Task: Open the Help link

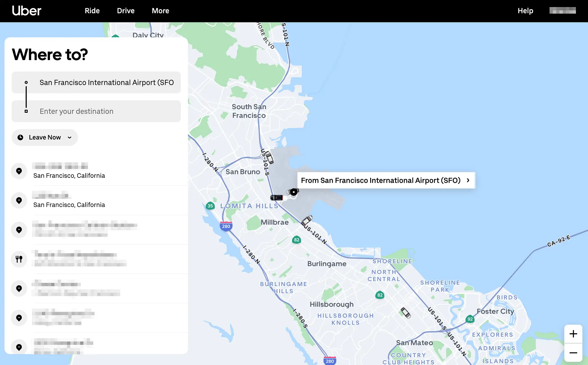Action: click(x=525, y=11)
